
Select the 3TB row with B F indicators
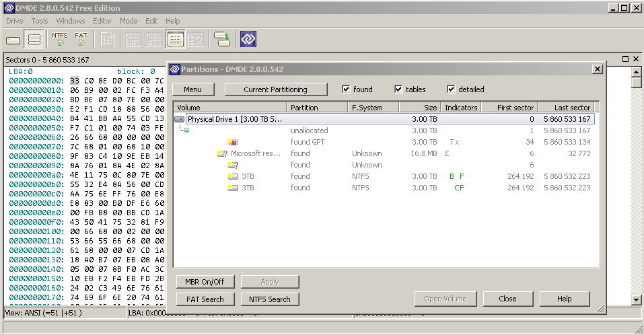pyautogui.click(x=384, y=176)
